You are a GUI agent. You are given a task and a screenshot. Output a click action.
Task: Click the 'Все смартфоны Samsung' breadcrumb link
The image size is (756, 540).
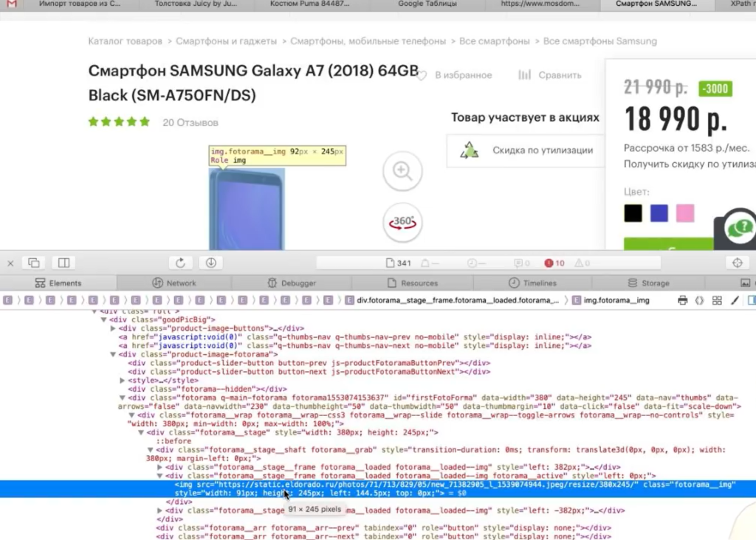click(x=599, y=41)
